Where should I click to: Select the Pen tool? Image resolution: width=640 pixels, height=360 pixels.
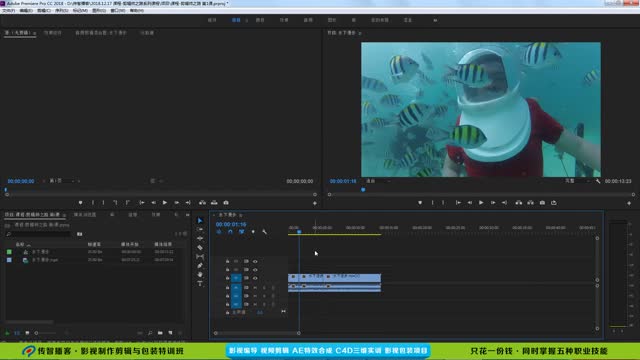click(x=200, y=265)
